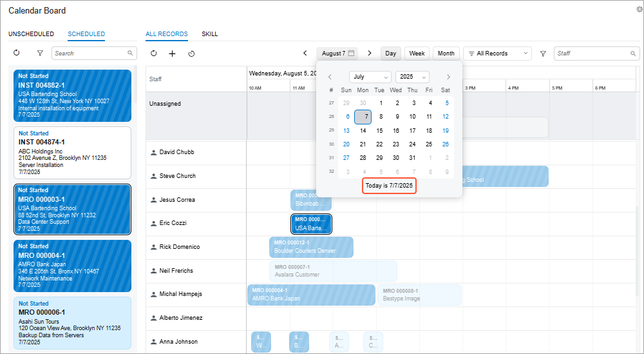
Task: Open filter for the left appointment list
Action: [40, 53]
